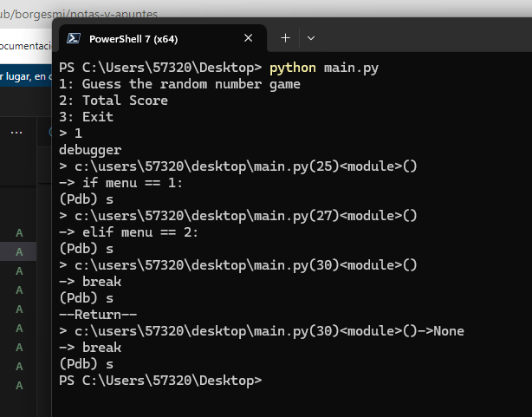Click '1: Guess the random number game' line
This screenshot has width=532, height=417.
pos(179,84)
